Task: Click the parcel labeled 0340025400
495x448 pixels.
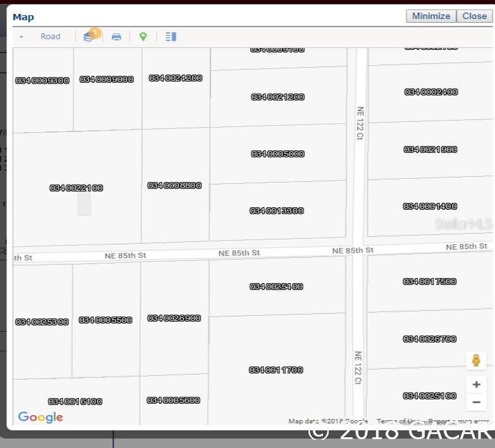Action: tap(276, 287)
